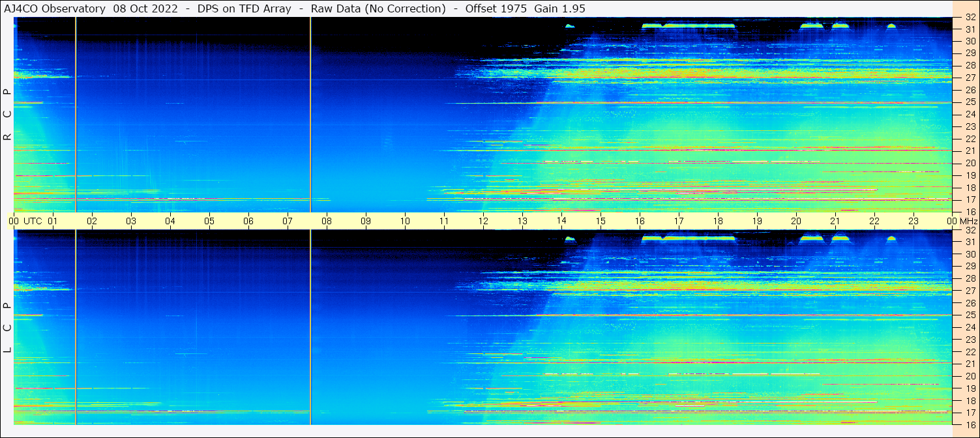Click long yellow 31 MHz band in RCP panel
980x438 pixels.
click(689, 26)
